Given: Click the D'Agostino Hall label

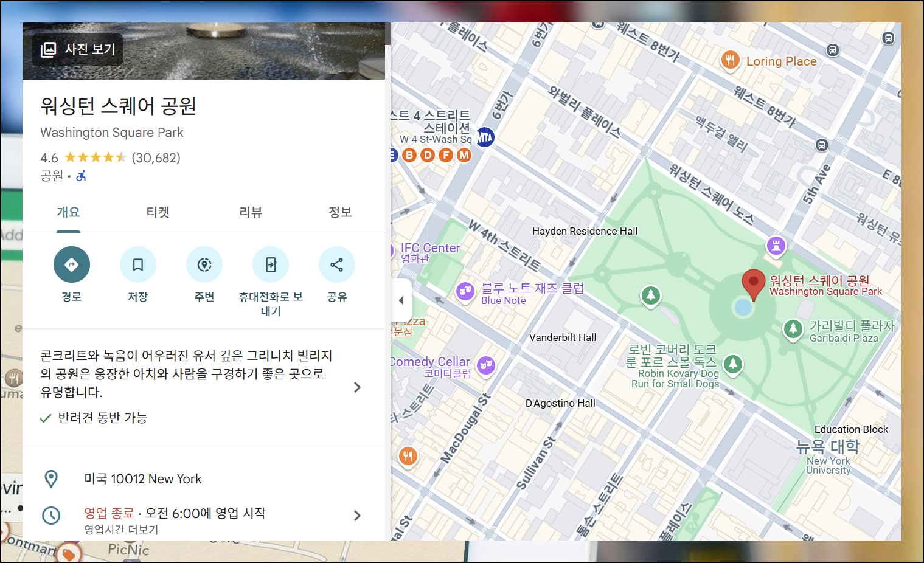Looking at the screenshot, I should pyautogui.click(x=560, y=403).
